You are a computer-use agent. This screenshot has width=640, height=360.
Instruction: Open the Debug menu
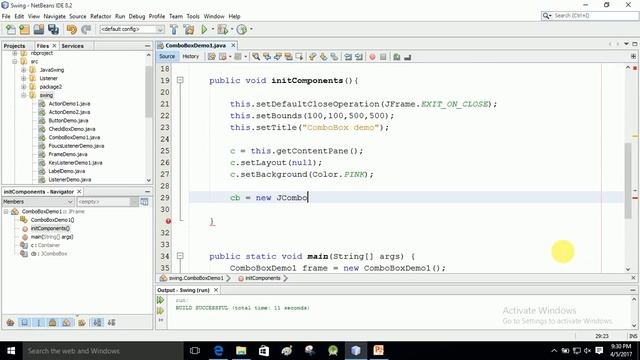(137, 16)
